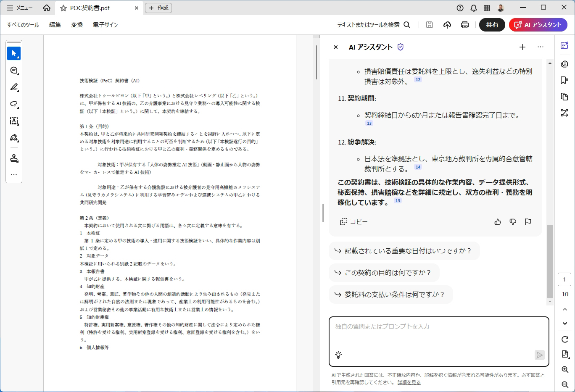Click the AI panel vertical scrollbar
The height and width of the screenshot is (392, 575).
549,260
